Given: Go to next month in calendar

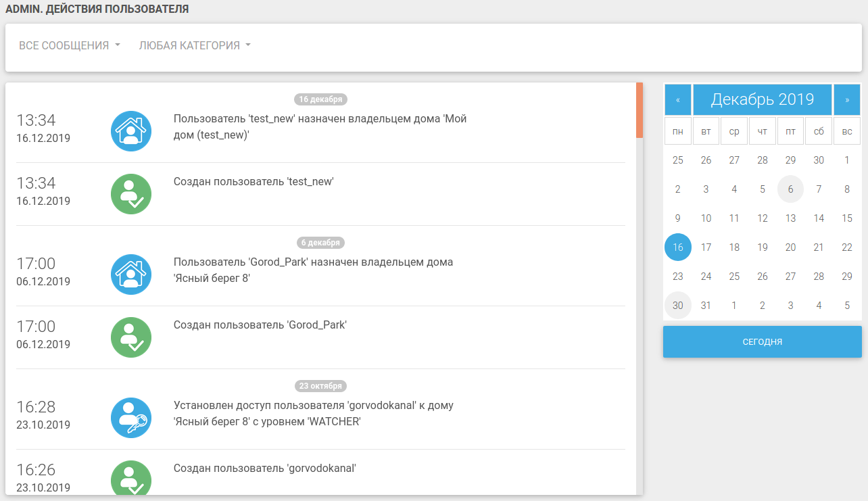Looking at the screenshot, I should [847, 99].
